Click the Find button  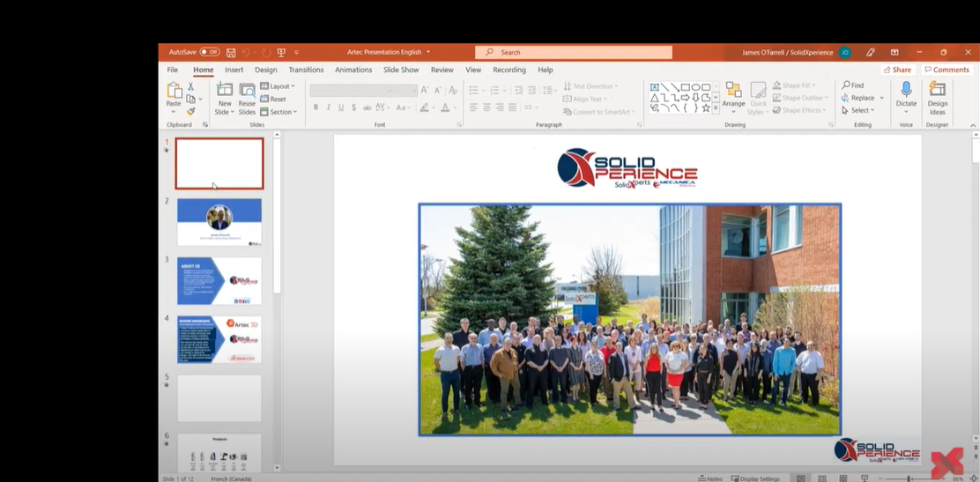(x=853, y=85)
